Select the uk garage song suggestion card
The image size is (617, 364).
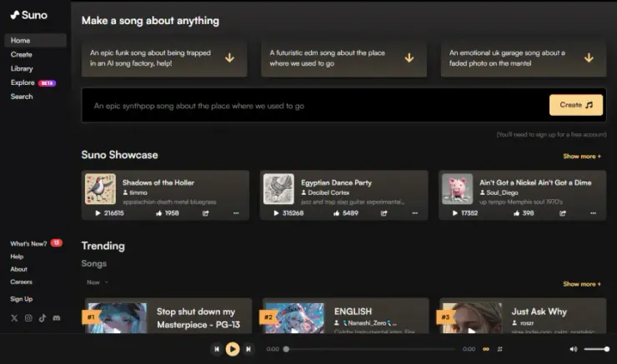pyautogui.click(x=524, y=58)
